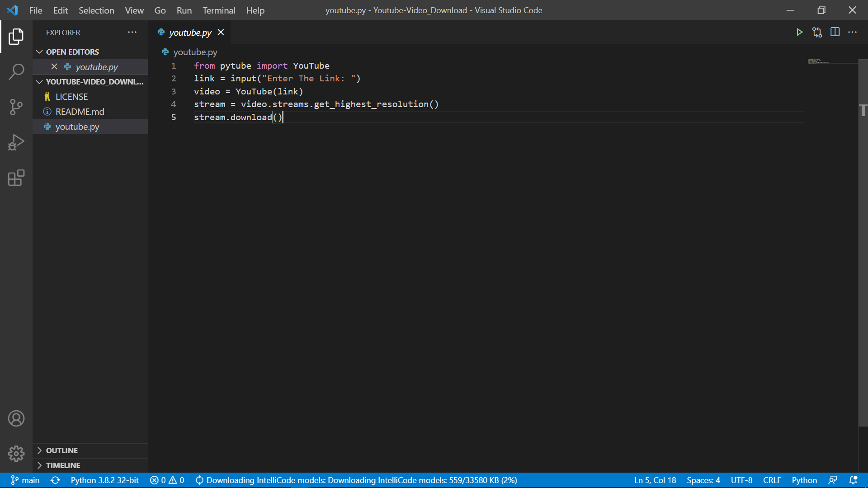868x488 pixels.
Task: Click the EXPLORER panel title
Action: (x=63, y=33)
